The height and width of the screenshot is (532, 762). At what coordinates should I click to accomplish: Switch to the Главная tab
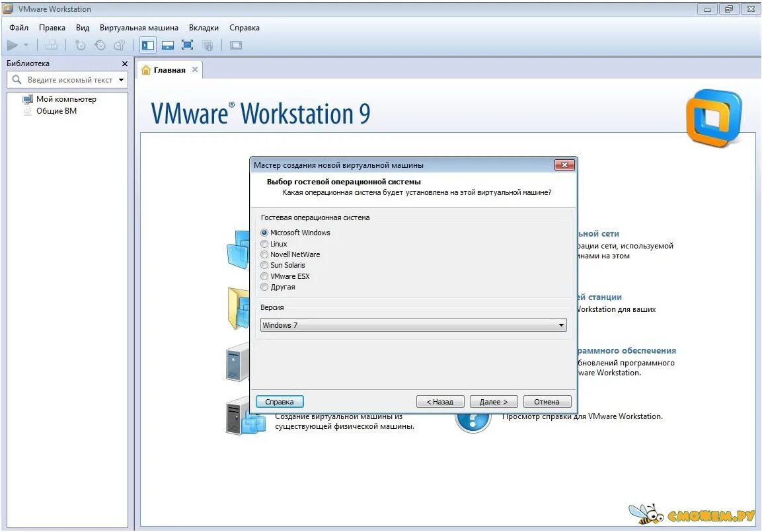click(x=170, y=70)
